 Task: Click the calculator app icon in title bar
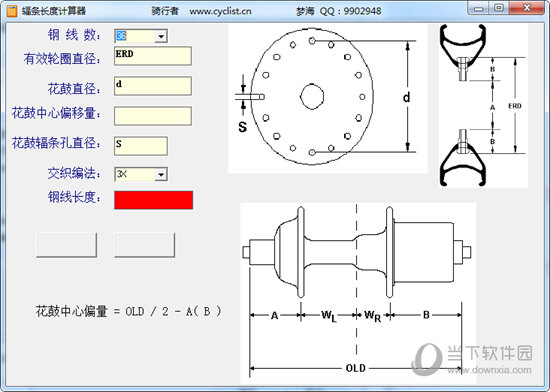11,11
